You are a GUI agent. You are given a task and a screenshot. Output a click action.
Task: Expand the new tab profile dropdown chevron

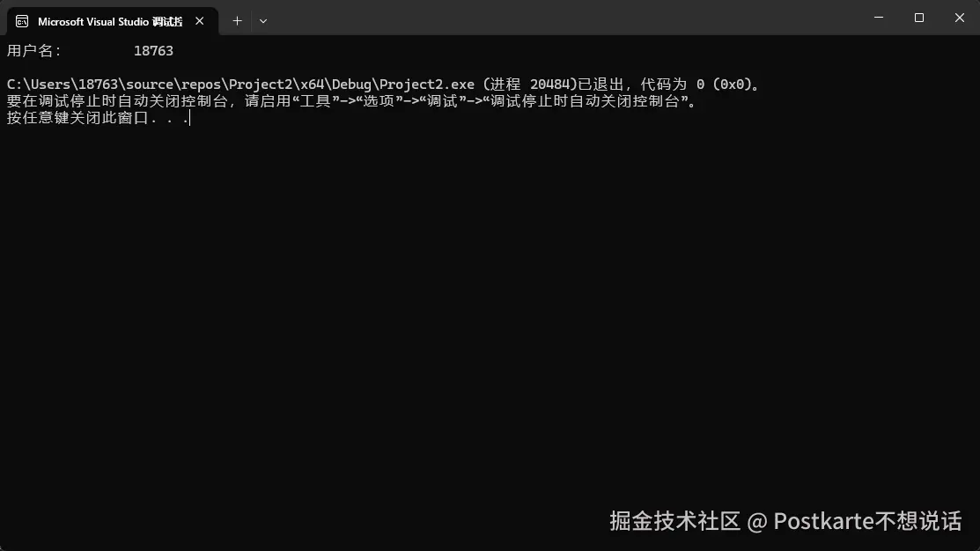263,21
